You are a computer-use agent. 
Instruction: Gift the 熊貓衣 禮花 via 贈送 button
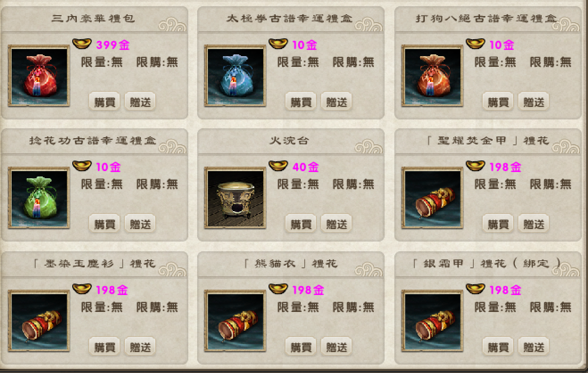pyautogui.click(x=337, y=347)
